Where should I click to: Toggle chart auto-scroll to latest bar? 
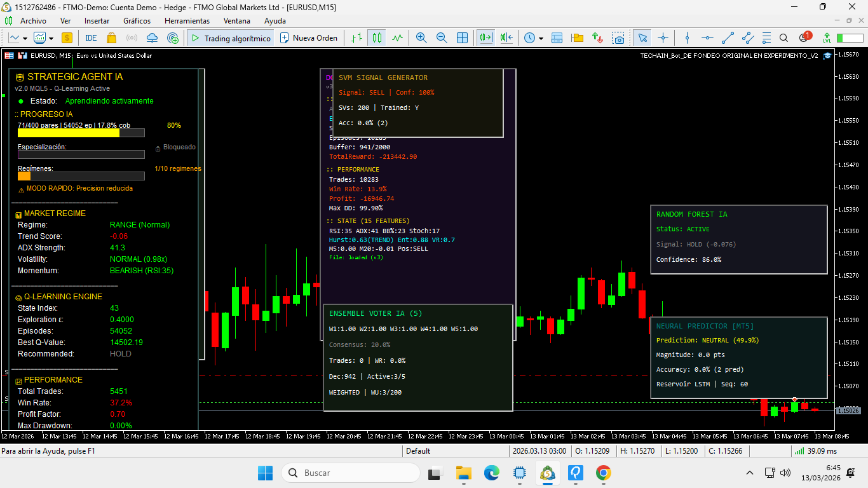pos(486,38)
